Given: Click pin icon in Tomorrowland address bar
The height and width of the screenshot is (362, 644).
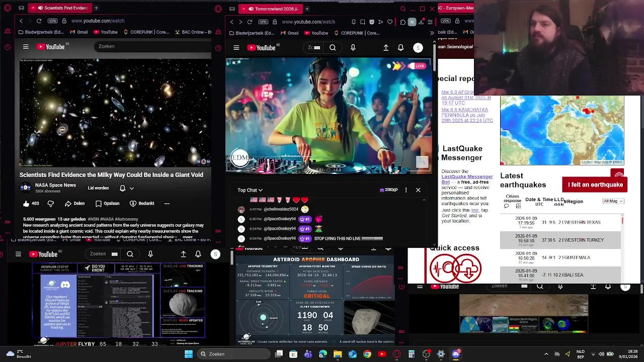Looking at the screenshot, I should (354, 22).
